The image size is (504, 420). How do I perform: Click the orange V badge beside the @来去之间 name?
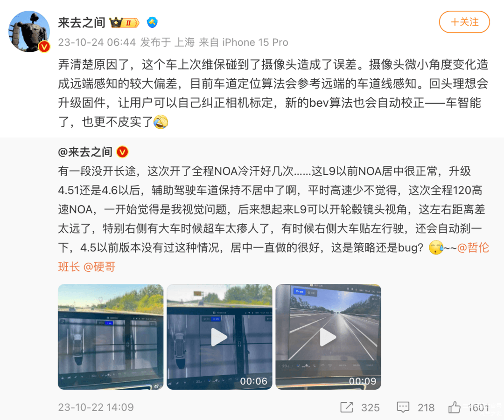point(122,152)
